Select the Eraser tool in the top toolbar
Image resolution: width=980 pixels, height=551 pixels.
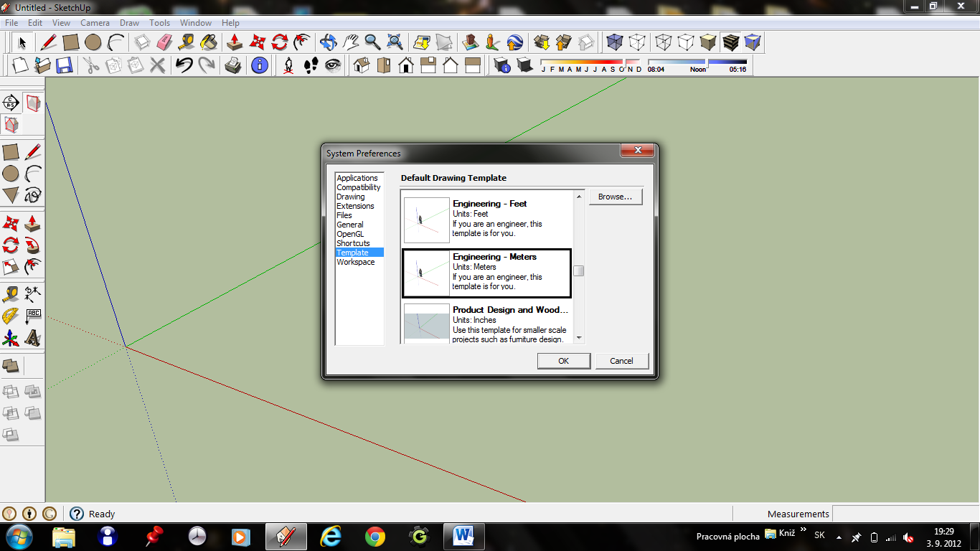pos(164,42)
